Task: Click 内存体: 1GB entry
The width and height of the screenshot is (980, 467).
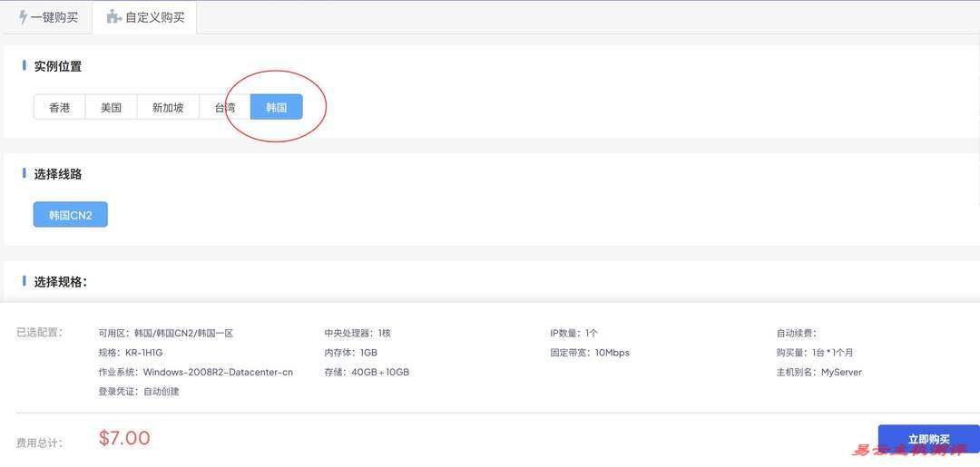Action: point(350,353)
